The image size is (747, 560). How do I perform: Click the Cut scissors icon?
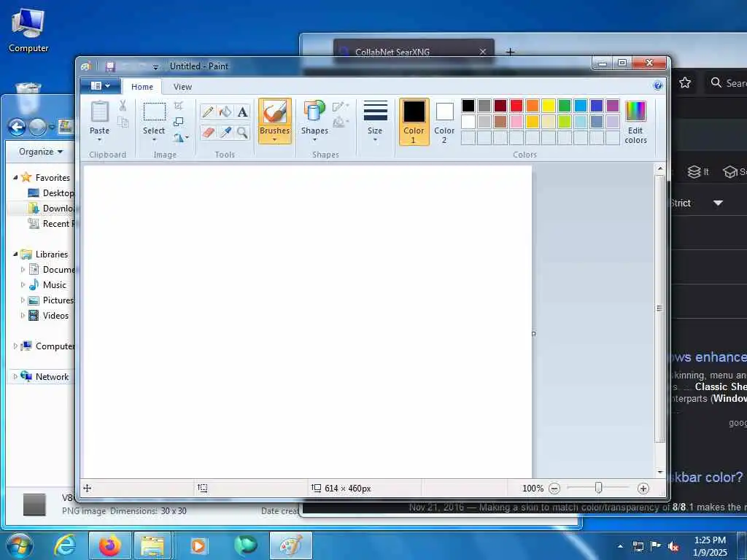(123, 105)
